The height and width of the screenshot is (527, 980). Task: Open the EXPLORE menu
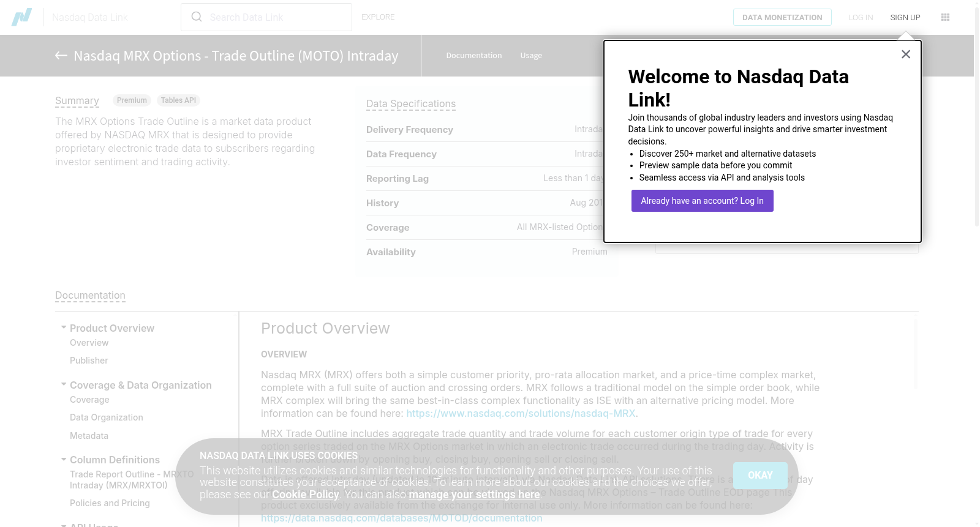point(378,17)
